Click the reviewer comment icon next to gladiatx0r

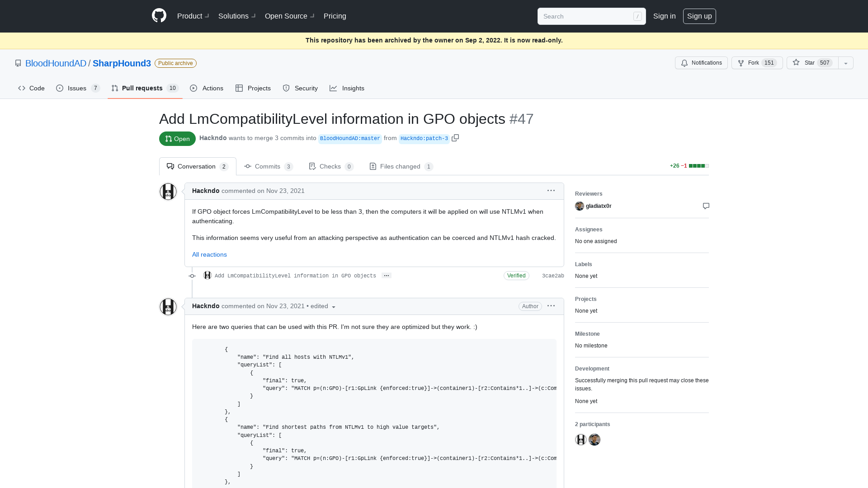(x=706, y=206)
